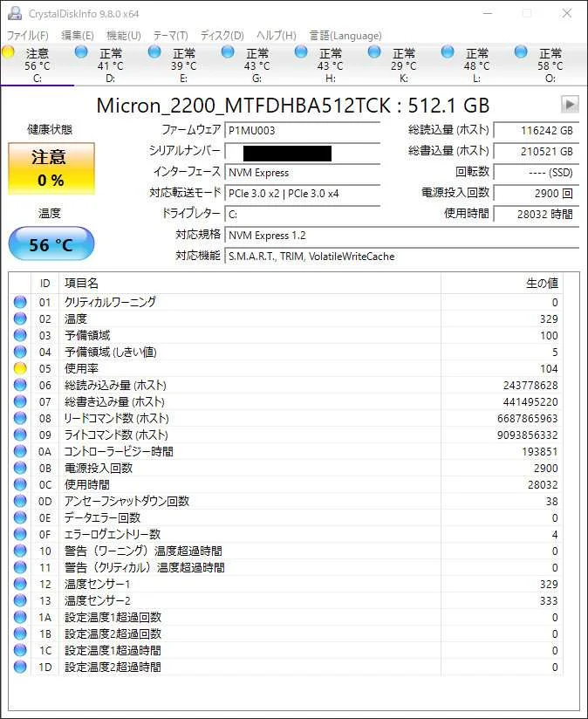
Task: Click the interface field NVM Express
Action: [x=303, y=173]
